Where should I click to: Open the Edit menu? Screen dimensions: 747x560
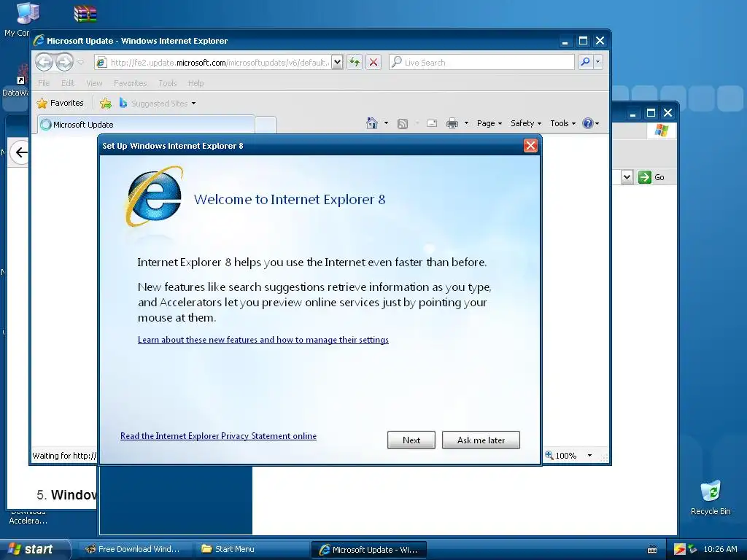pos(68,83)
